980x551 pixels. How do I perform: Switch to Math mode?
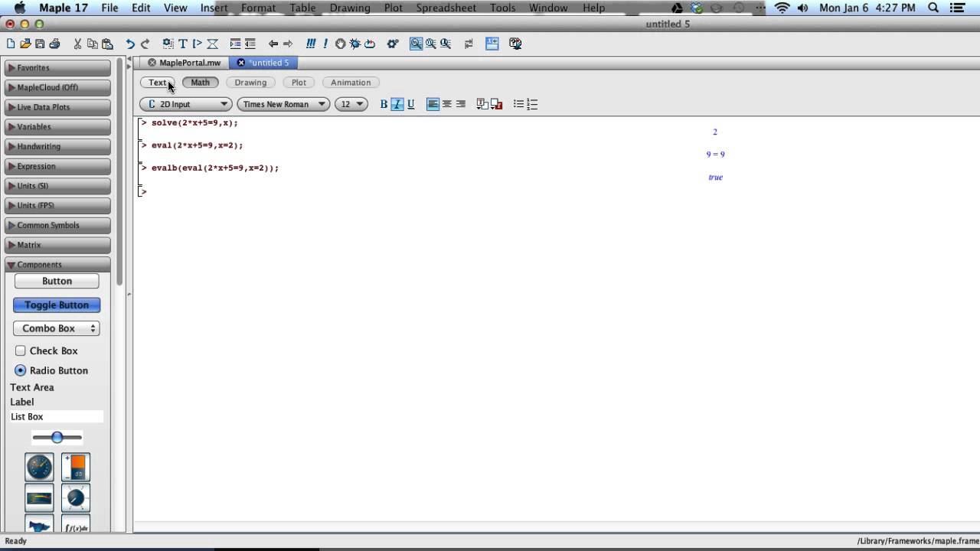200,83
